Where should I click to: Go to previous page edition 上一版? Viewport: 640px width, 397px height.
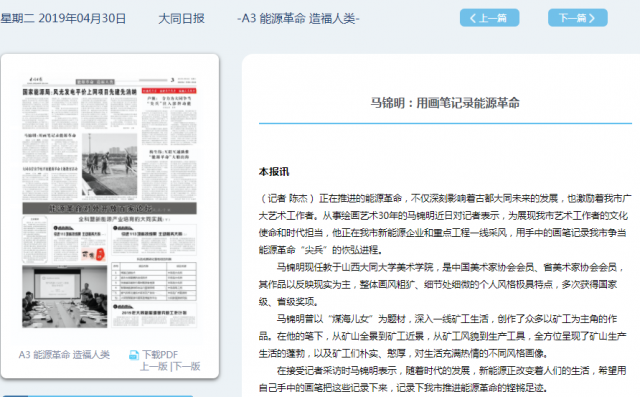coord(154,366)
